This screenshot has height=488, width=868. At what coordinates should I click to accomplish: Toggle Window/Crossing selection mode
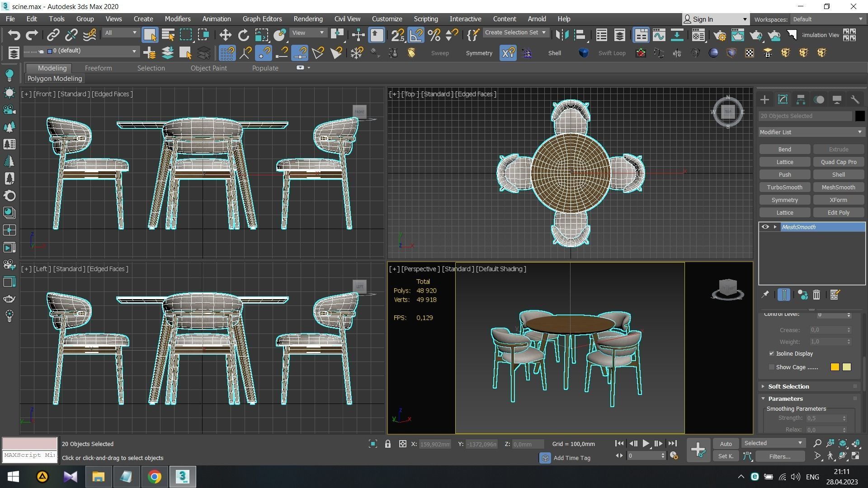(x=204, y=35)
